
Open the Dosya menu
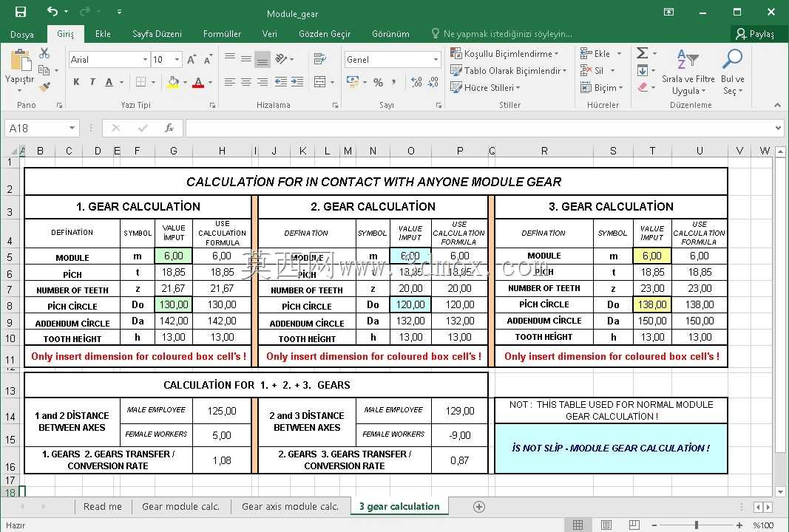[22, 34]
